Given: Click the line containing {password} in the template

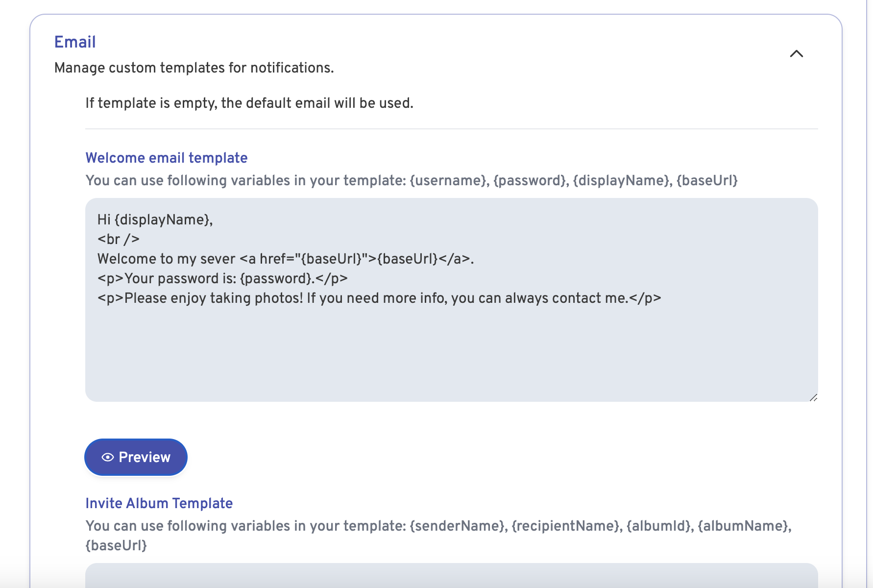Looking at the screenshot, I should [x=223, y=278].
